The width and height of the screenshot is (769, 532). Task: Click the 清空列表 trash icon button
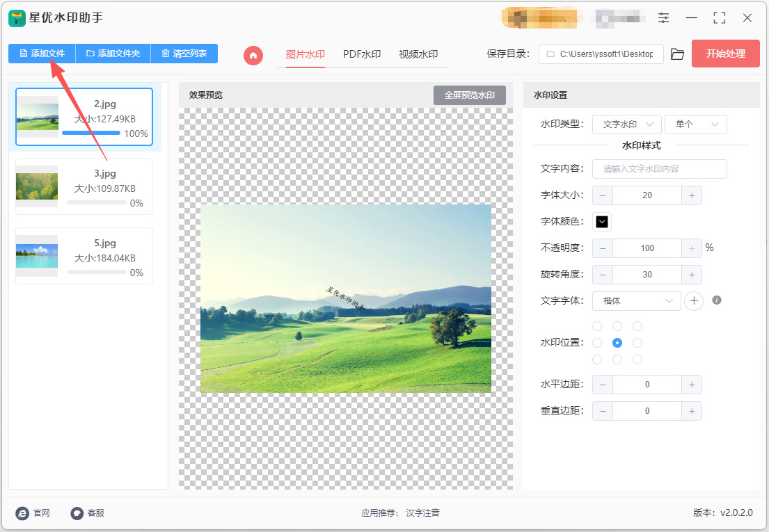pyautogui.click(x=184, y=54)
